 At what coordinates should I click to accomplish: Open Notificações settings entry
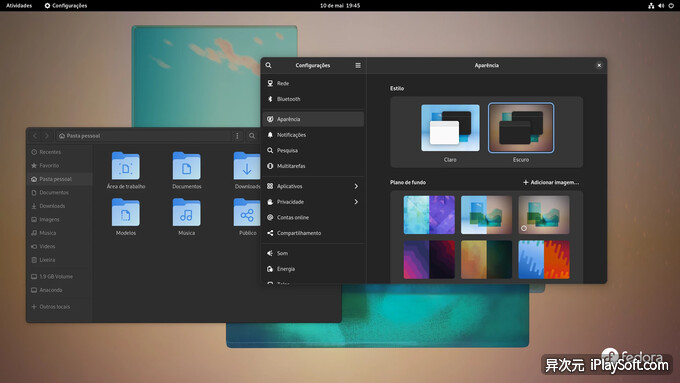click(313, 135)
